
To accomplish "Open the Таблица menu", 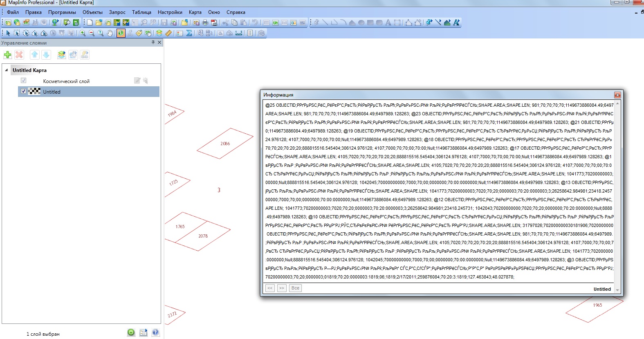I will [x=141, y=12].
